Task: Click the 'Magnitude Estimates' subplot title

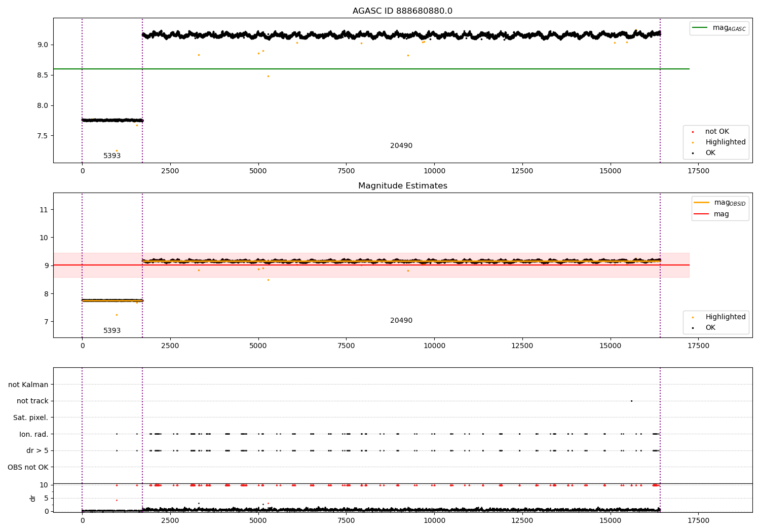Action: [x=402, y=186]
